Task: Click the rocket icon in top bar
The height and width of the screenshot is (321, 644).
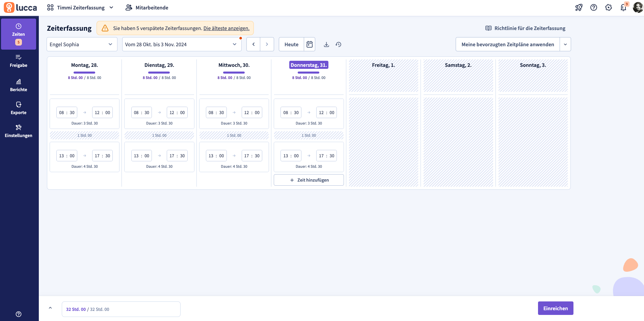Action: point(579,7)
